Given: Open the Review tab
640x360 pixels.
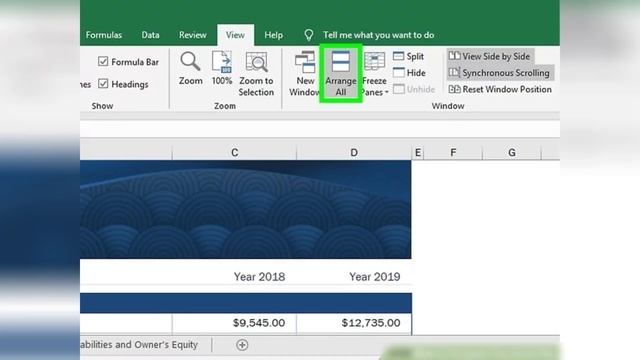Looking at the screenshot, I should (x=193, y=35).
